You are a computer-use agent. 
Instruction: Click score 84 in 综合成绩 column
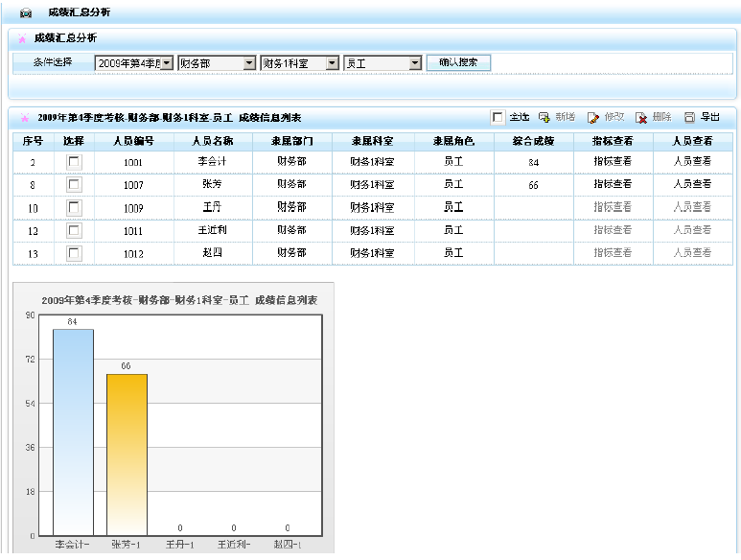(534, 163)
